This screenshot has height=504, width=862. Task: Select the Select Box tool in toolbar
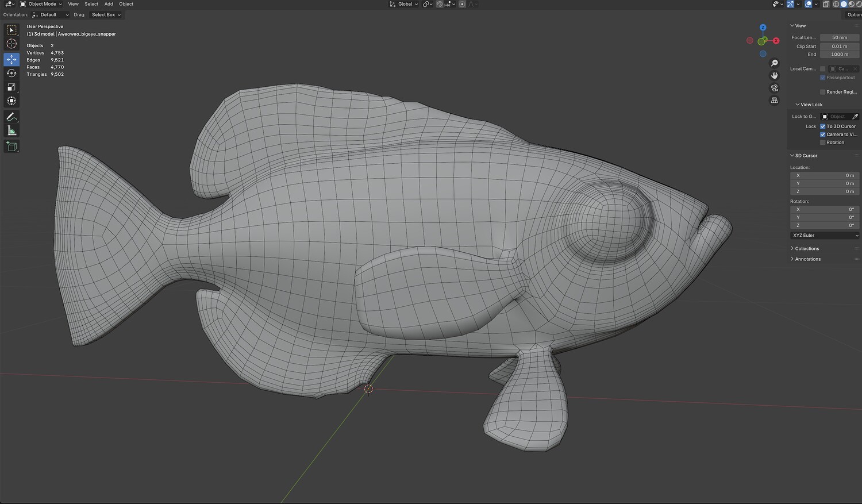click(11, 30)
